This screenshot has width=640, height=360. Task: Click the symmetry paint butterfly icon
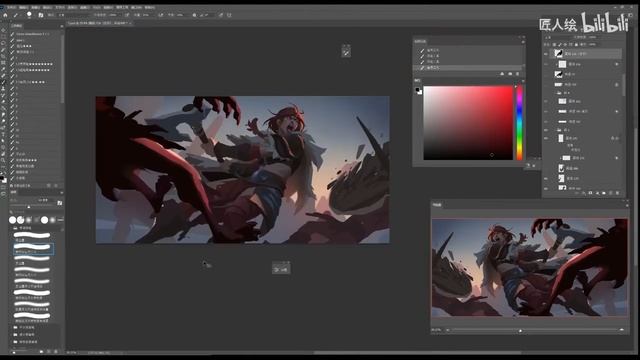pos(229,15)
